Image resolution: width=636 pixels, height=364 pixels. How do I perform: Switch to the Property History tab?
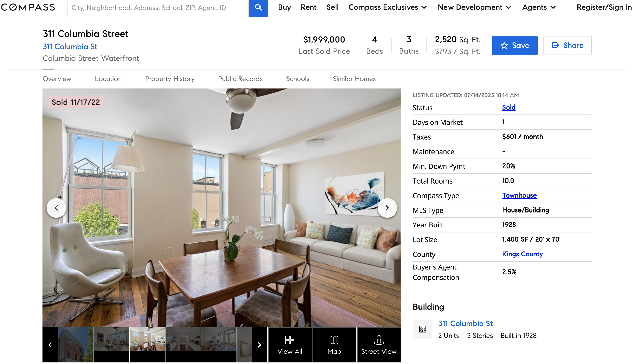pos(170,79)
